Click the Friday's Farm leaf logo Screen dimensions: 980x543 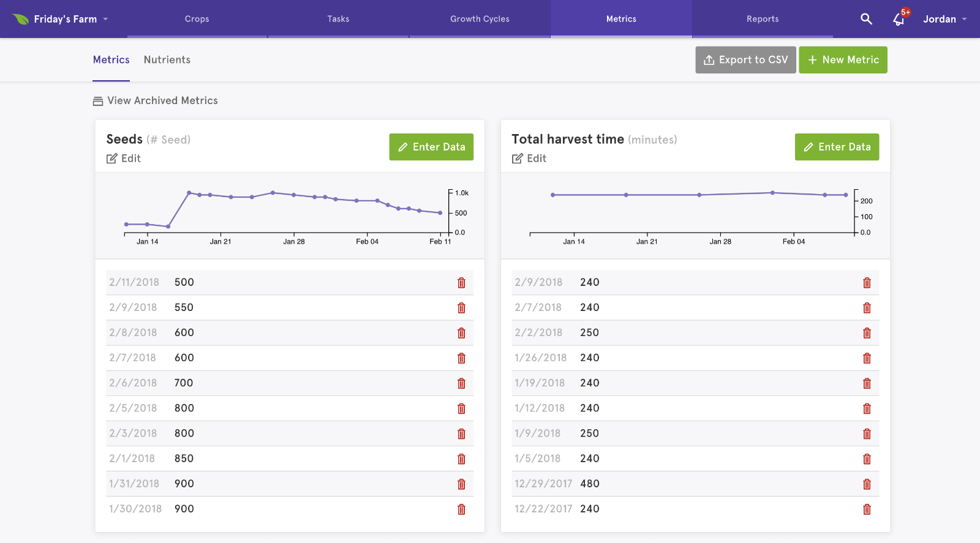pyautogui.click(x=21, y=19)
